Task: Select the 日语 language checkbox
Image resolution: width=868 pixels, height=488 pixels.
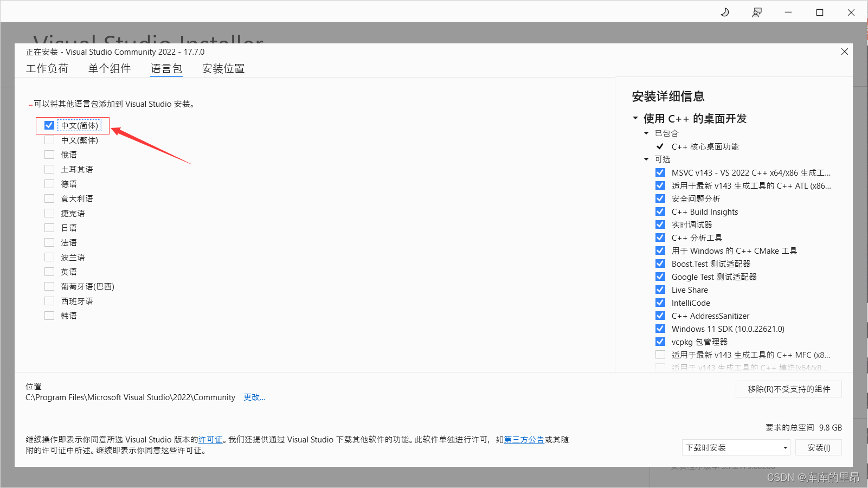Action: tap(49, 228)
